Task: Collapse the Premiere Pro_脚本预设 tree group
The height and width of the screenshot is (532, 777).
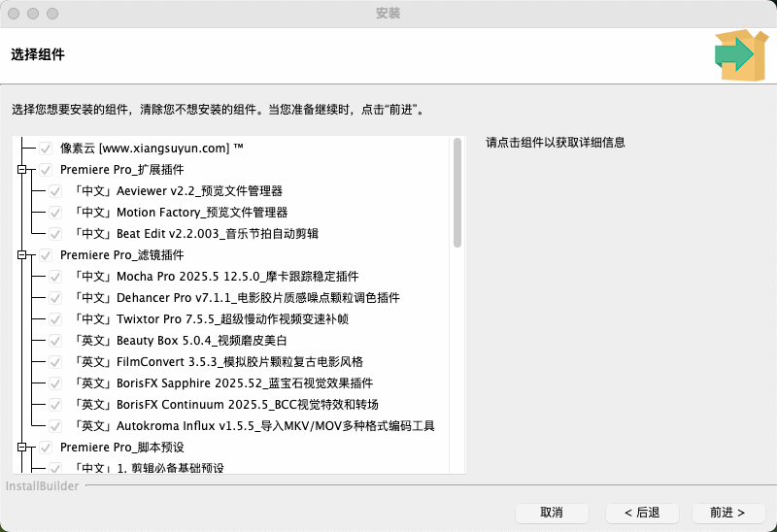Action: (x=20, y=448)
